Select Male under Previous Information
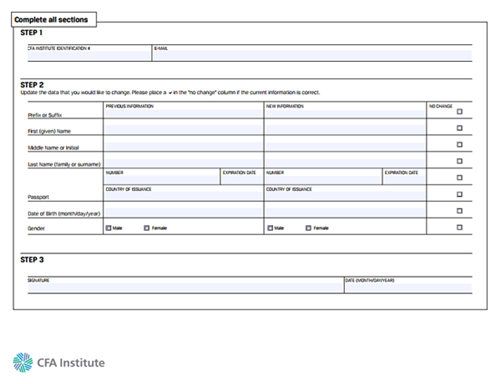This screenshot has width=500, height=384. (x=108, y=228)
